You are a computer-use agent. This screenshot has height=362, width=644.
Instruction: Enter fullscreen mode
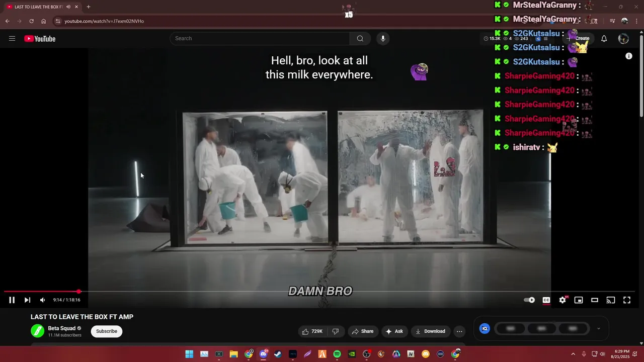coord(627,300)
